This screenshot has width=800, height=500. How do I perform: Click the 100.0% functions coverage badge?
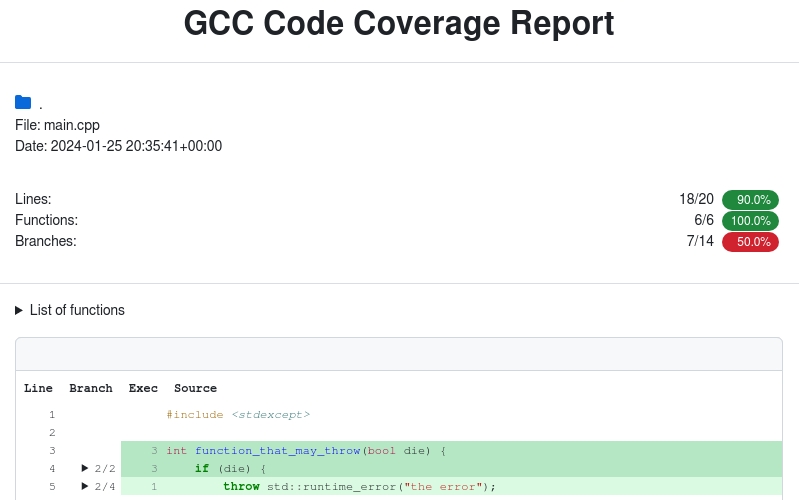click(x=750, y=220)
